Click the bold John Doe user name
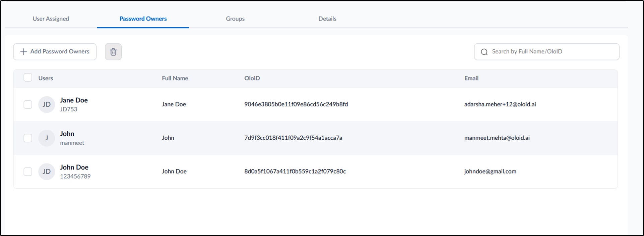This screenshot has width=644, height=236. pos(74,167)
